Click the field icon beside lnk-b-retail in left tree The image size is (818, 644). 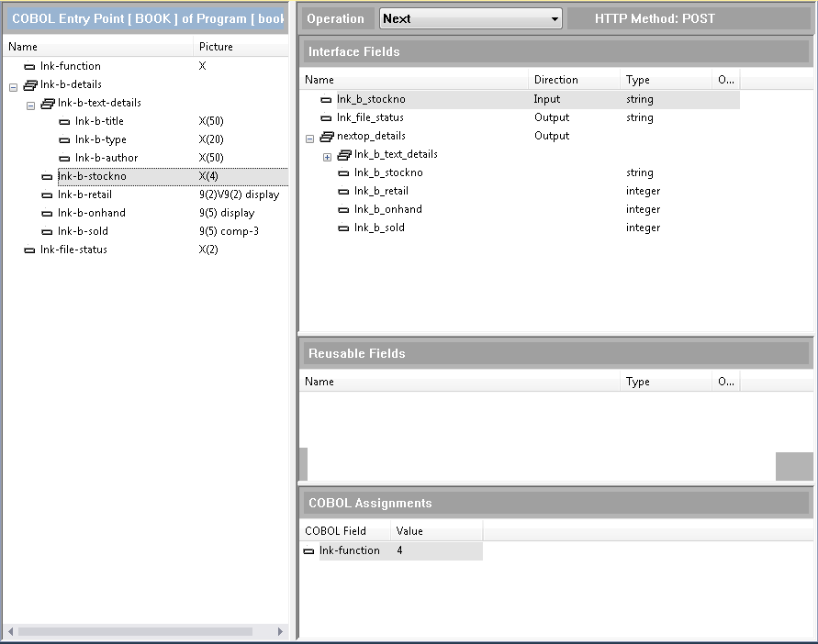(47, 194)
